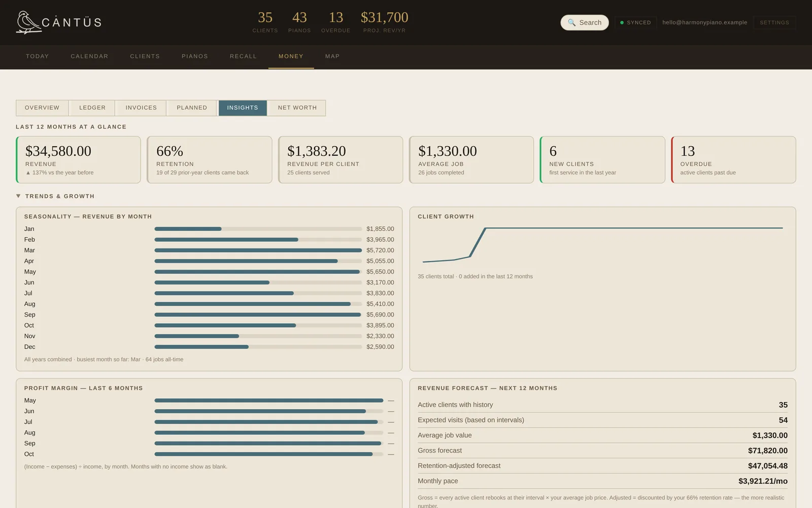Click the 6 New Clients card
The height and width of the screenshot is (508, 812).
point(602,160)
